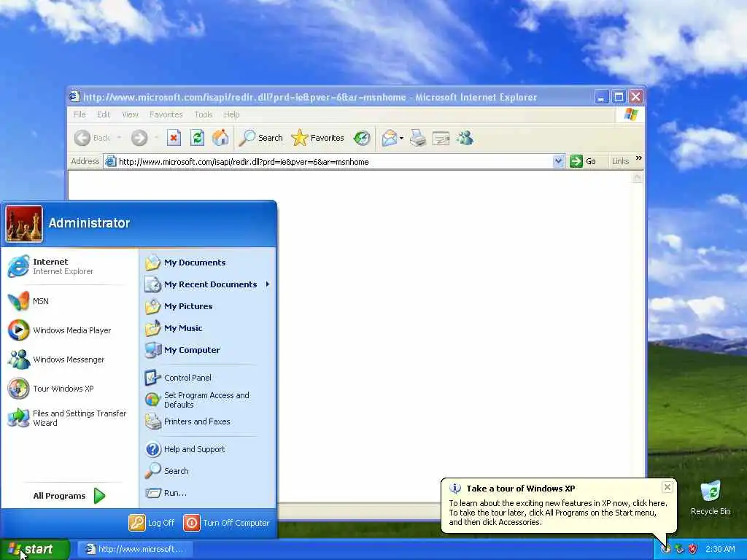This screenshot has width=747, height=560.
Task: Click the 2:30 AM clock
Action: pyautogui.click(x=720, y=549)
